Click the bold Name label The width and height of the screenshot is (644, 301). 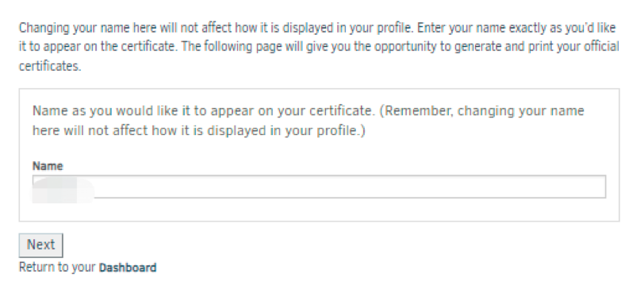coord(48,166)
